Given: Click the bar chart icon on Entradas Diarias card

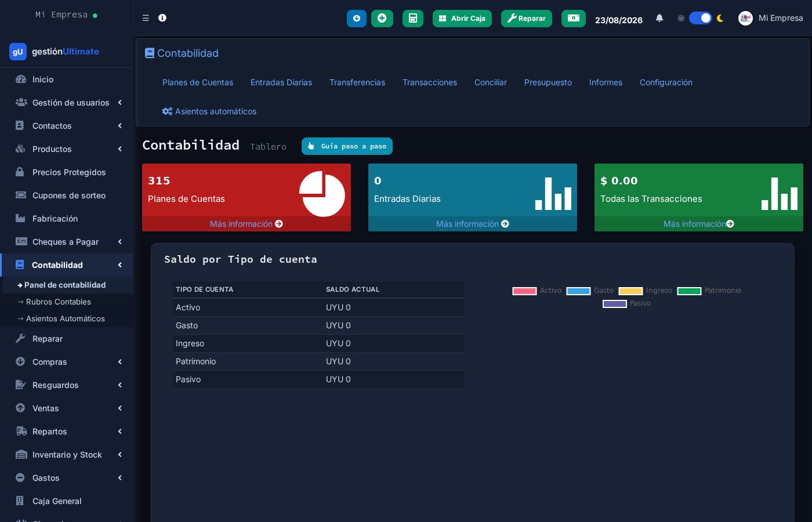Looking at the screenshot, I should coord(553,193).
